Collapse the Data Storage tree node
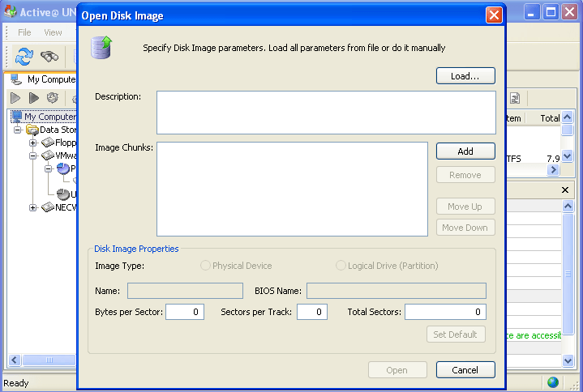The height and width of the screenshot is (392, 583). pyautogui.click(x=18, y=130)
